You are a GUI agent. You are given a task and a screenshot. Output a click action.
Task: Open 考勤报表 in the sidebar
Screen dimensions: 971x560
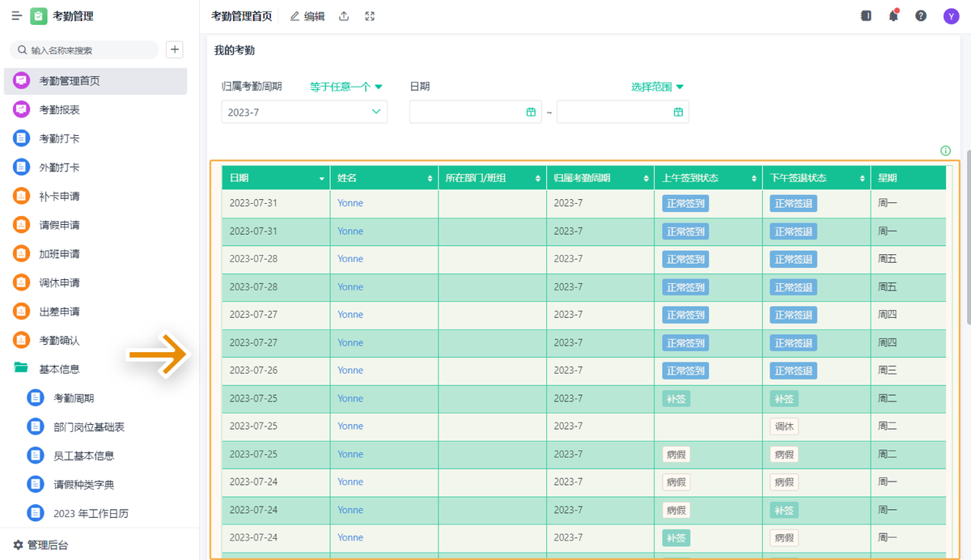pyautogui.click(x=59, y=110)
